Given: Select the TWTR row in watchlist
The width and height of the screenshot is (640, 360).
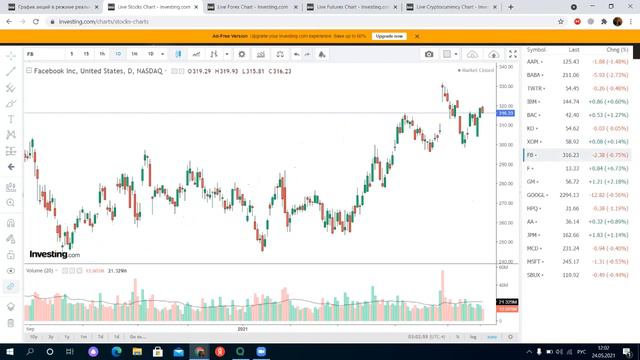Looking at the screenshot, I should pos(577,89).
